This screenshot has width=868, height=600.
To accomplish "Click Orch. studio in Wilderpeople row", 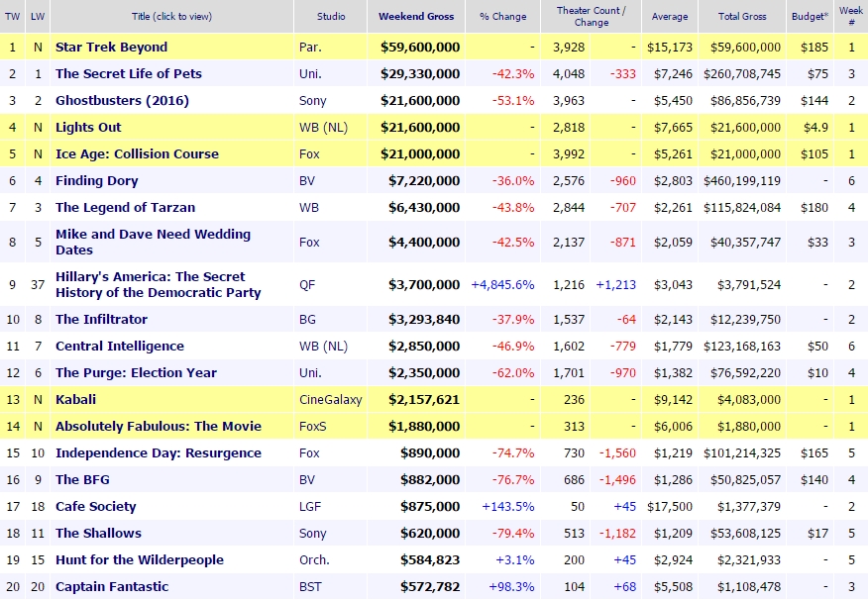I will (x=314, y=559).
